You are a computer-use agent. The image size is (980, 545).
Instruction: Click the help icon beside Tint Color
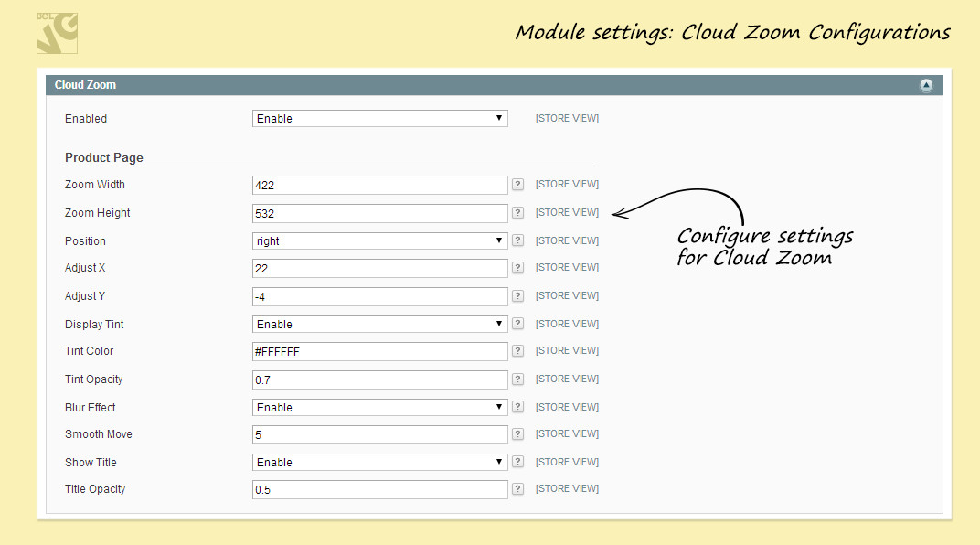click(517, 351)
